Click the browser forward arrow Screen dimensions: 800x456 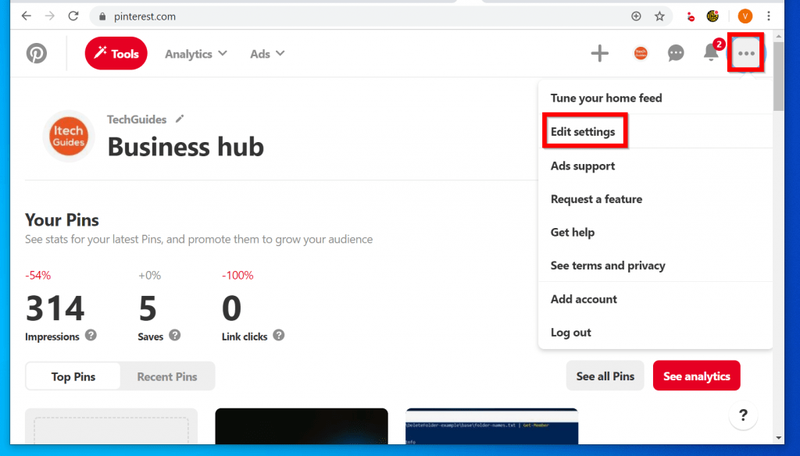coord(49,16)
